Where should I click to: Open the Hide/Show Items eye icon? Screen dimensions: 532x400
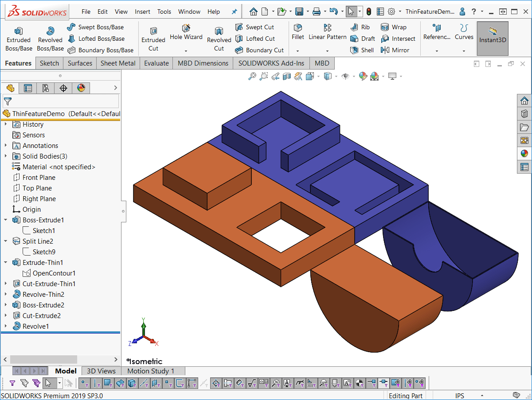[x=345, y=76]
